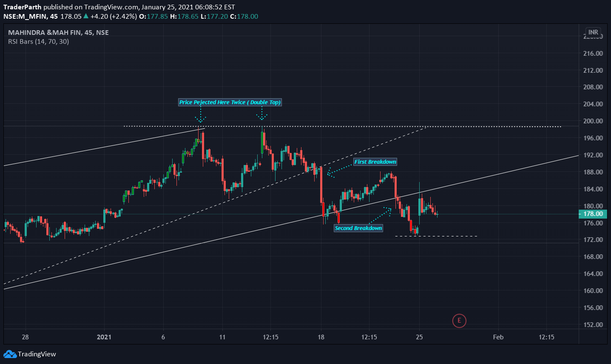Click the high price value H:178.65
The width and height of the screenshot is (611, 364).
184,17
